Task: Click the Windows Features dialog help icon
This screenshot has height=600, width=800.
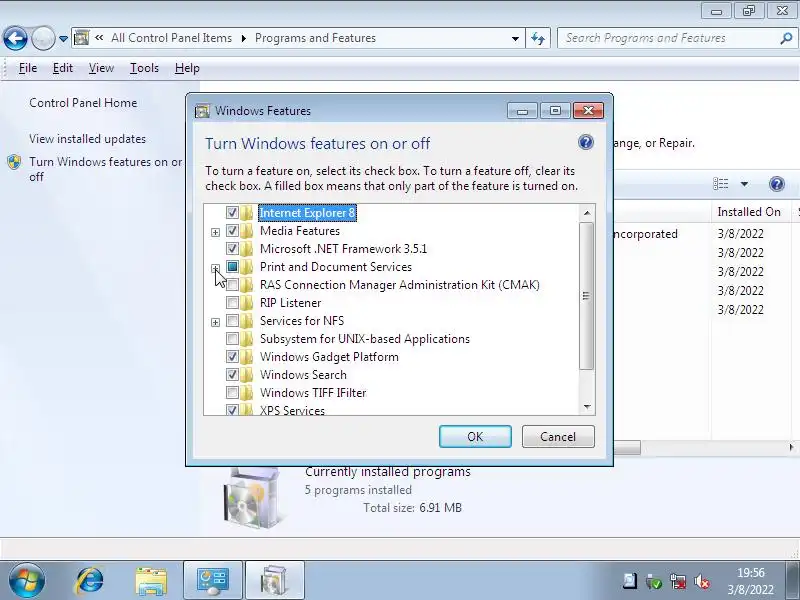Action: tap(586, 142)
